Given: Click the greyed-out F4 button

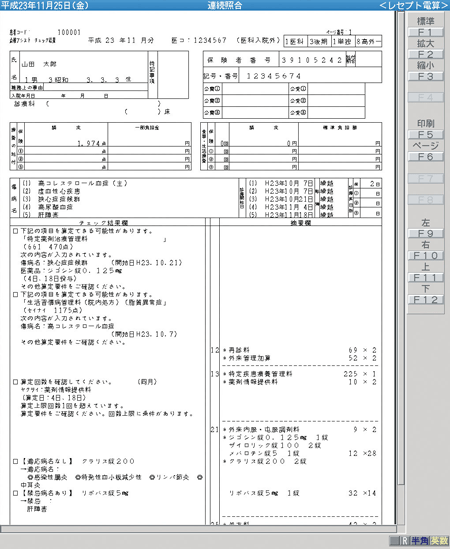Looking at the screenshot, I should [x=425, y=97].
